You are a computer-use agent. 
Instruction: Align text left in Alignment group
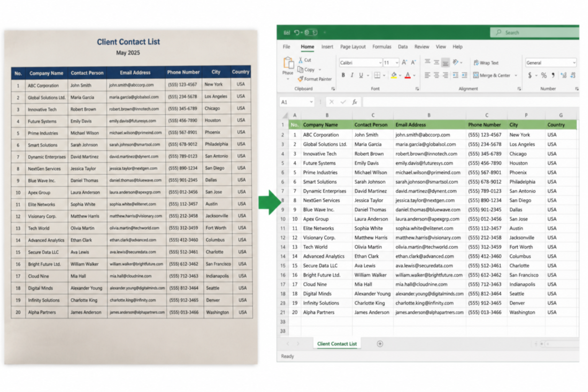click(427, 75)
